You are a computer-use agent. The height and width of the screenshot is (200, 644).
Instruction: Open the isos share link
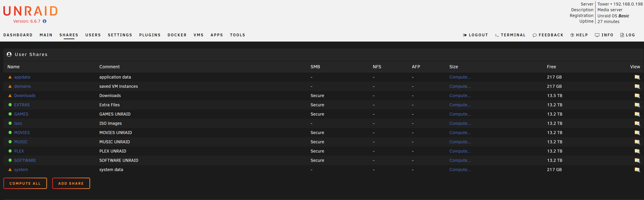[18, 123]
